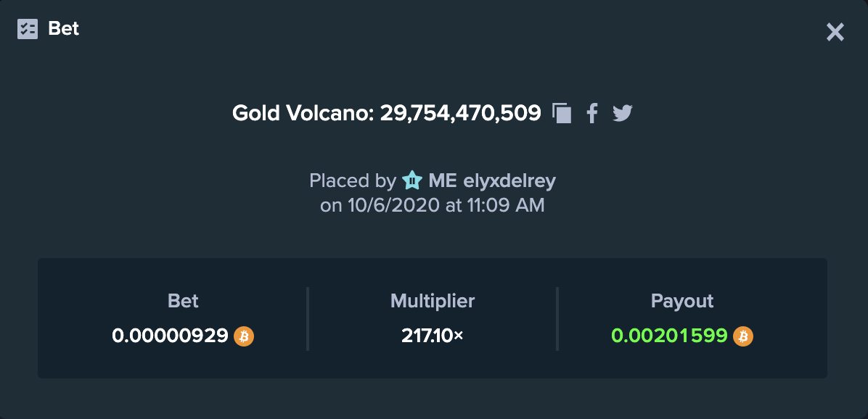Click the Bet column label in the summary
This screenshot has width=868, height=419.
point(183,301)
